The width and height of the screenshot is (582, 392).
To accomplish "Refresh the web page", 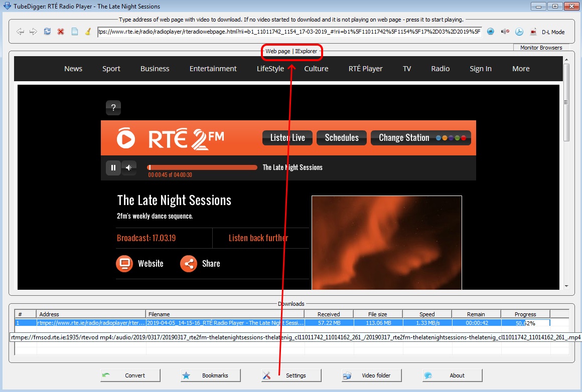I will [x=47, y=32].
